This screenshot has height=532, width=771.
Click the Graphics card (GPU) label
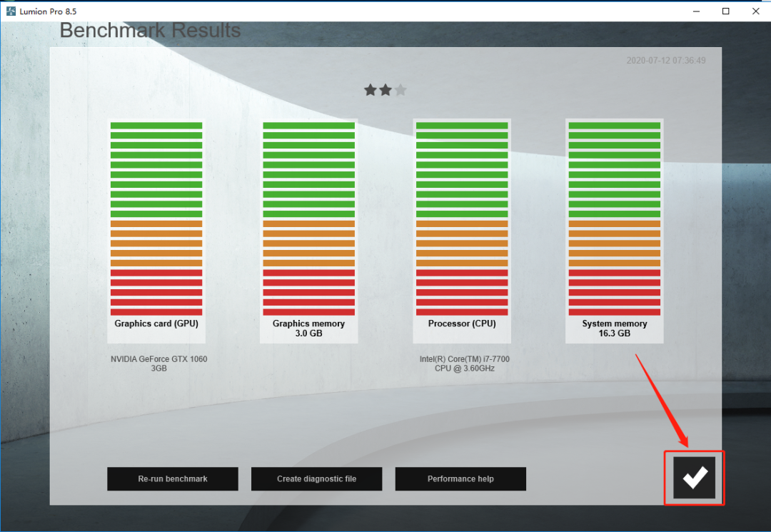coord(156,323)
